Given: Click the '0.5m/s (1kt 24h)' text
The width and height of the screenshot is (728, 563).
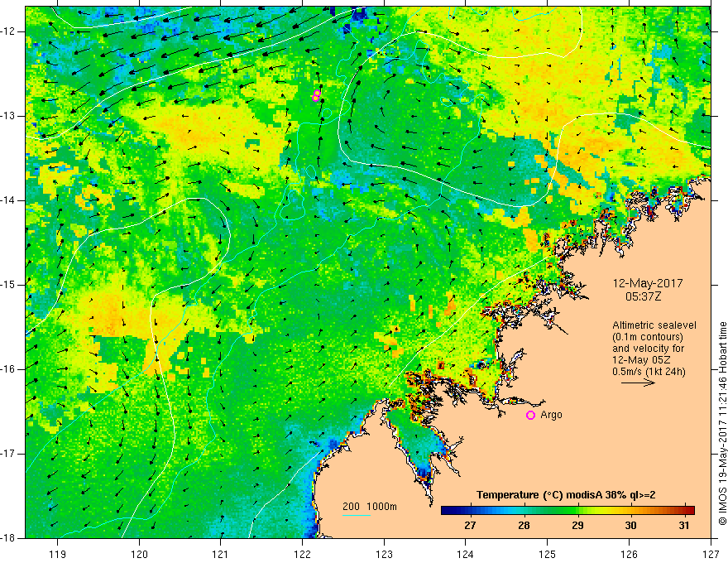Looking at the screenshot, I should [x=649, y=372].
